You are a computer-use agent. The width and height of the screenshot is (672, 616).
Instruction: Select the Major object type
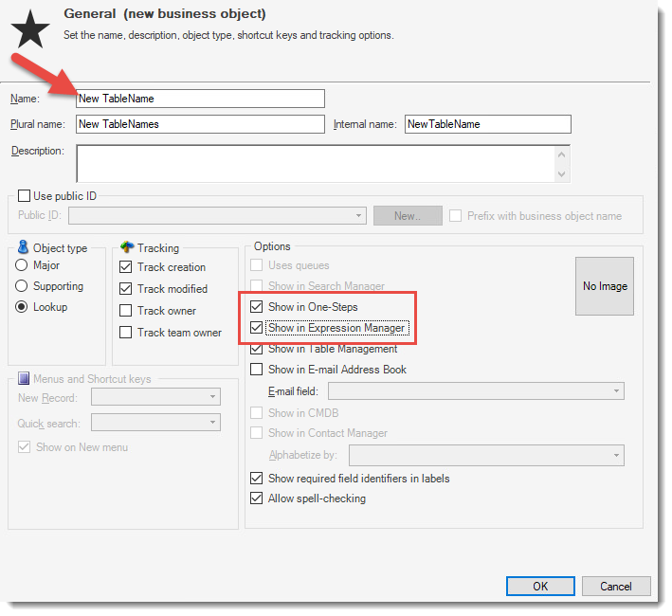[22, 266]
